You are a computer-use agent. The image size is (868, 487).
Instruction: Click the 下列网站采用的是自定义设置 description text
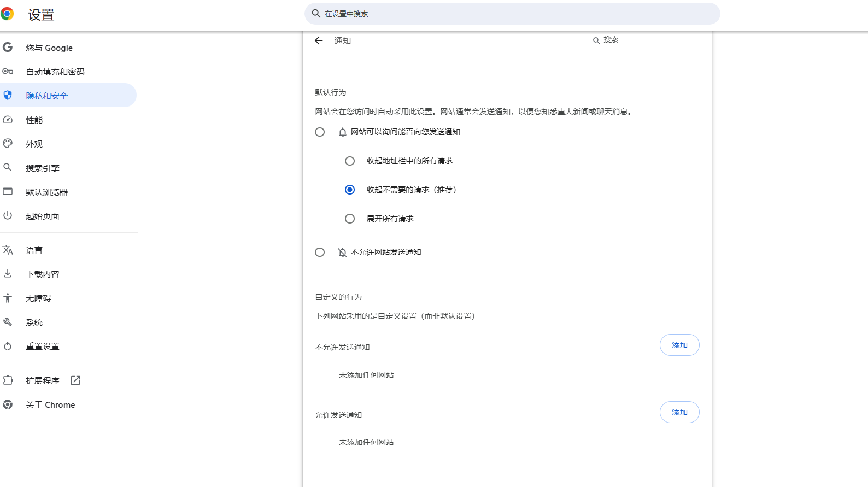[x=395, y=316]
